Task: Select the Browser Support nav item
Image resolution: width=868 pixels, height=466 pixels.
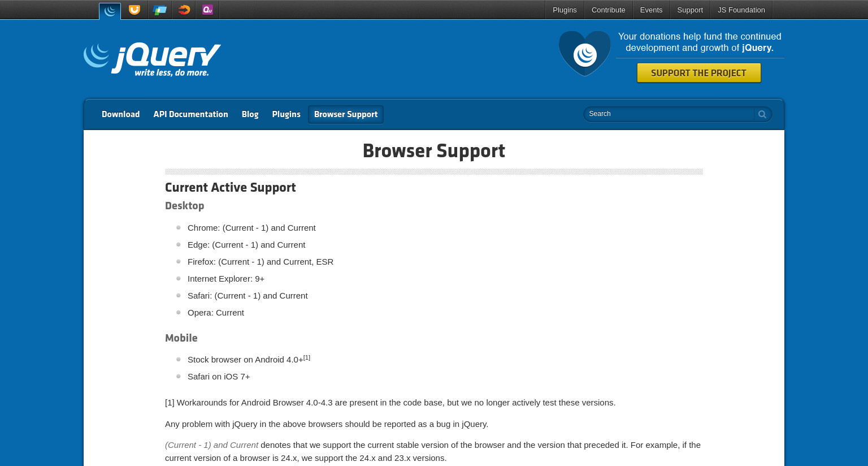Action: pos(346,114)
